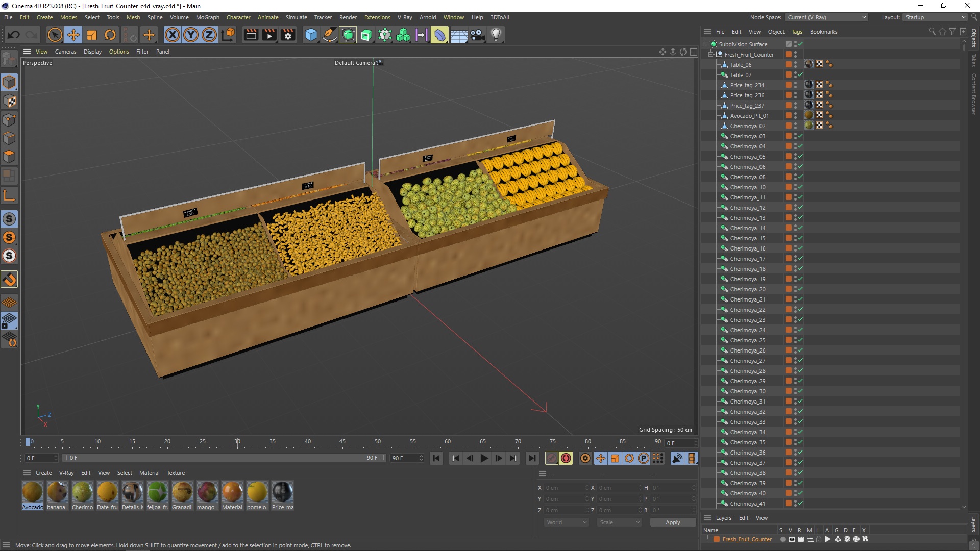Screen dimensions: 980x551
Task: Open the Node Space dropdown
Action: point(826,17)
